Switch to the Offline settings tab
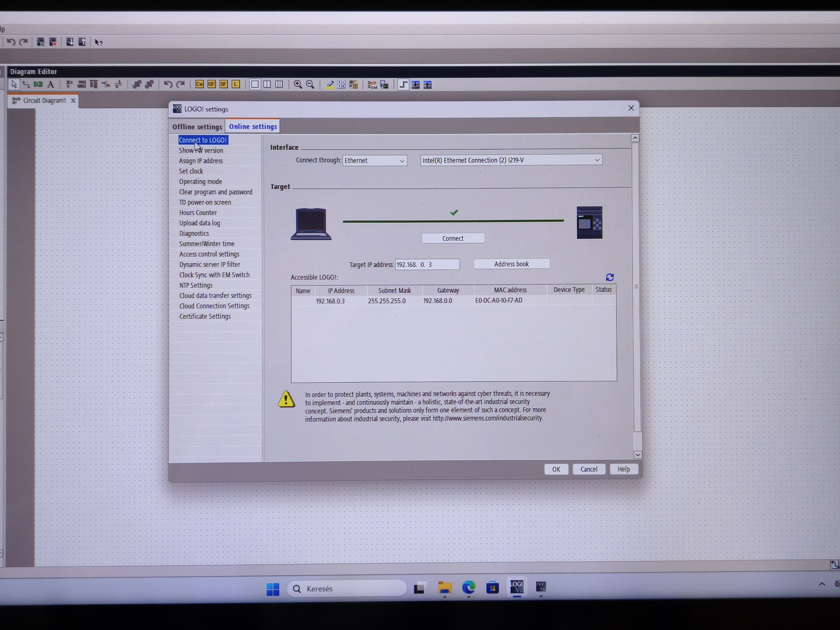This screenshot has width=840, height=630. [x=197, y=127]
